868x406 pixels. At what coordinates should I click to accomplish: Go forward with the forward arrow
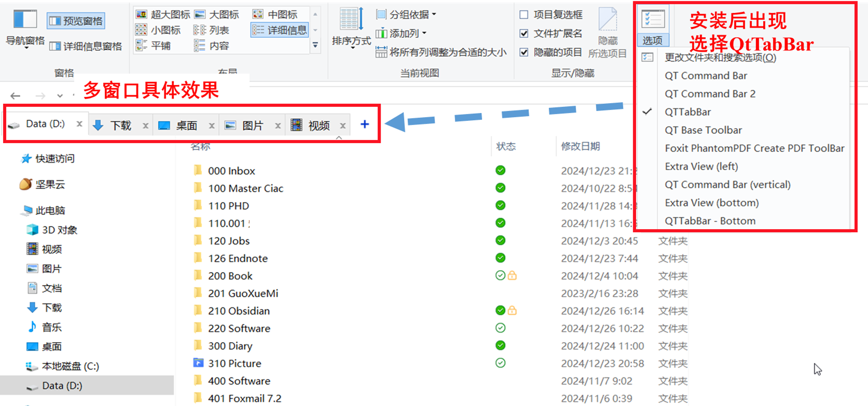[40, 96]
